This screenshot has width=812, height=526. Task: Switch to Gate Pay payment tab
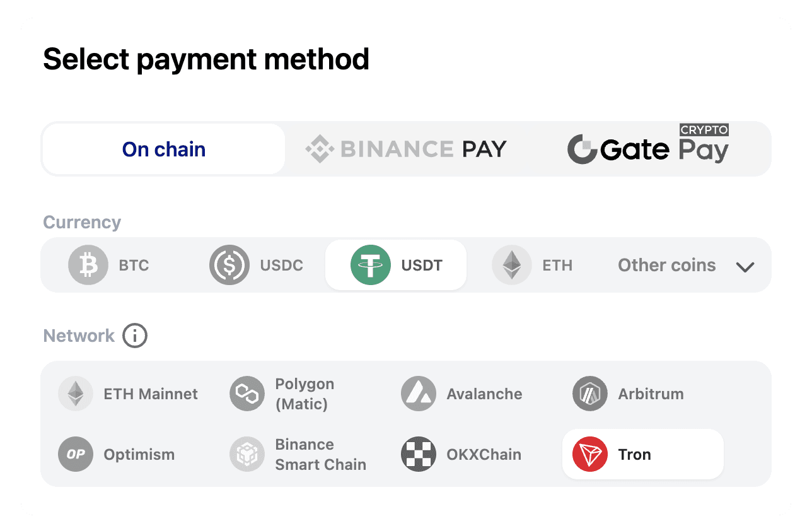click(649, 149)
